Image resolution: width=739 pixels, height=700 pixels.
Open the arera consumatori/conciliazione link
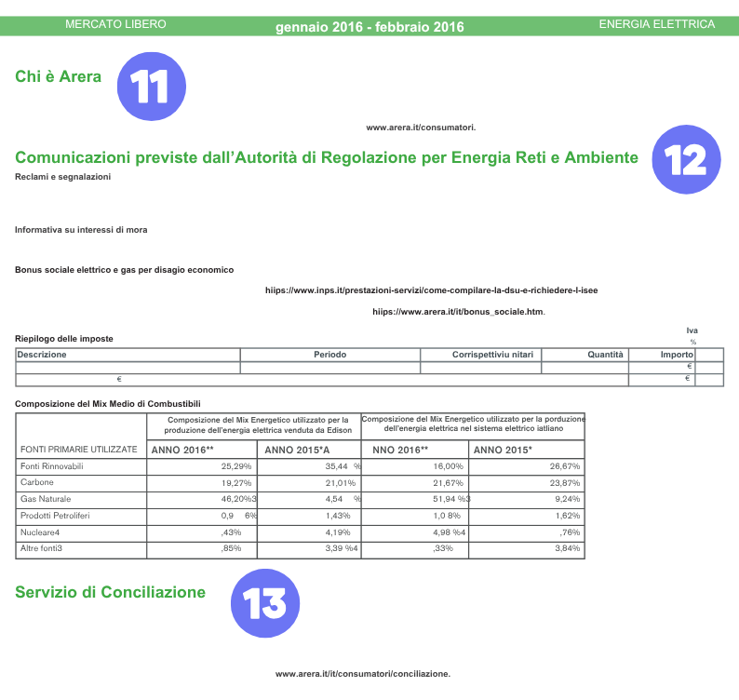pos(363,673)
